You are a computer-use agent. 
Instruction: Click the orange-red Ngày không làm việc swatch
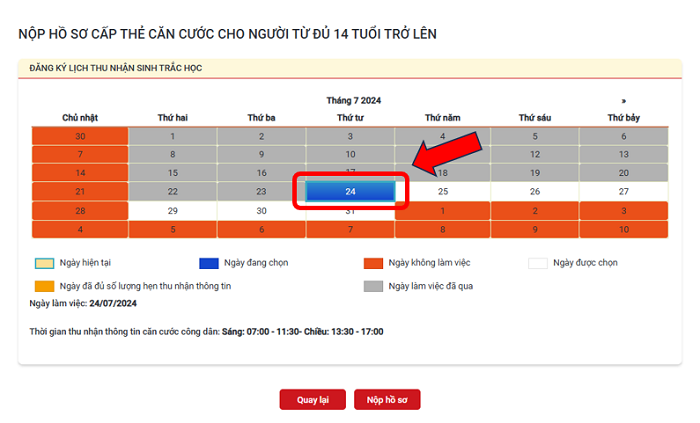(x=373, y=263)
